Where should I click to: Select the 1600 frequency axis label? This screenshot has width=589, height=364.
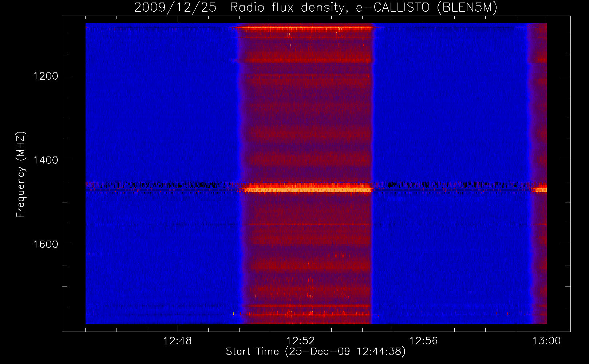pos(46,244)
